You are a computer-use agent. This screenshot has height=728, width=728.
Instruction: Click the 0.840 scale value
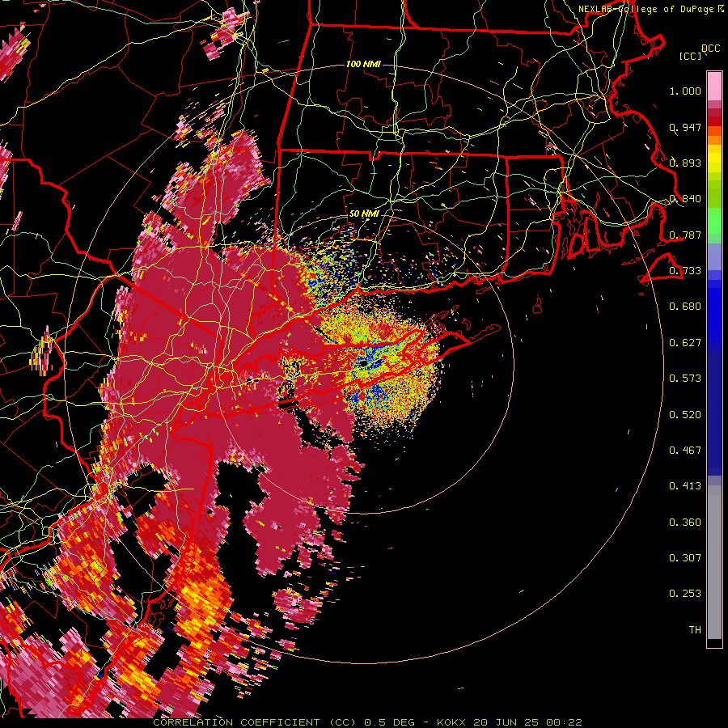(685, 199)
